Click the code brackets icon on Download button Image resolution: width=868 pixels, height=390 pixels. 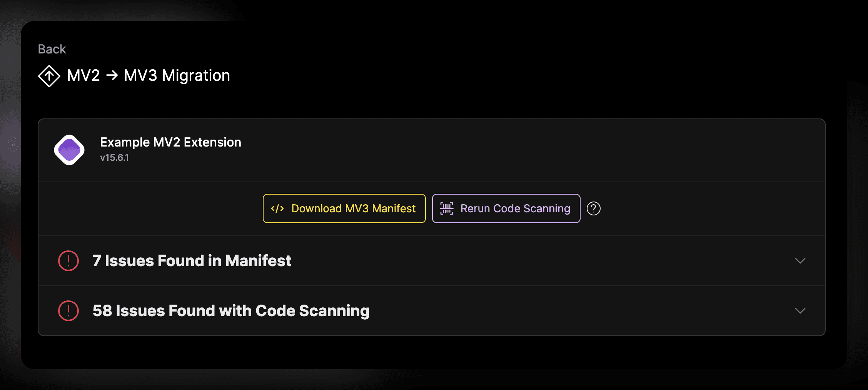(277, 208)
